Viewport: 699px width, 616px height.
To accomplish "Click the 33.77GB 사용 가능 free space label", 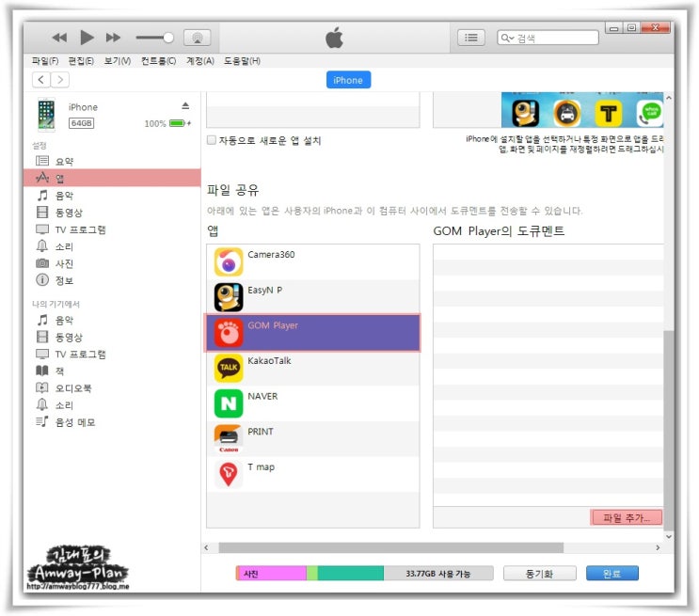I will 438,574.
